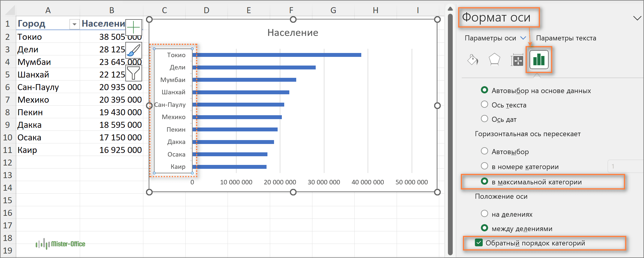Click the '30 000 000' horizontal axis label
The height and width of the screenshot is (258, 644).
(x=324, y=182)
